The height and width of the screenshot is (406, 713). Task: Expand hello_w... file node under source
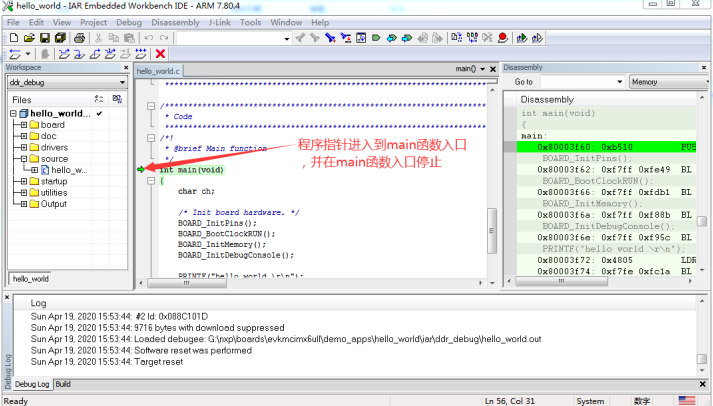(34, 170)
